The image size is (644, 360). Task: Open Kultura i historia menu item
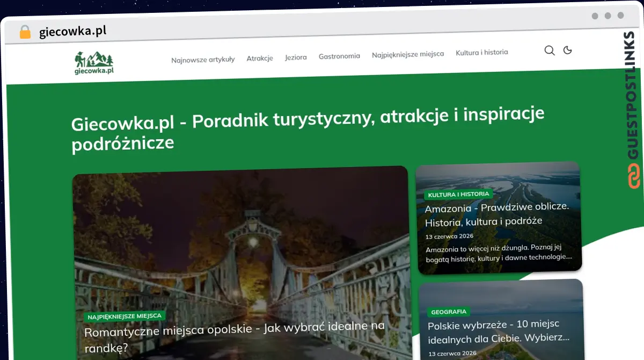(482, 52)
